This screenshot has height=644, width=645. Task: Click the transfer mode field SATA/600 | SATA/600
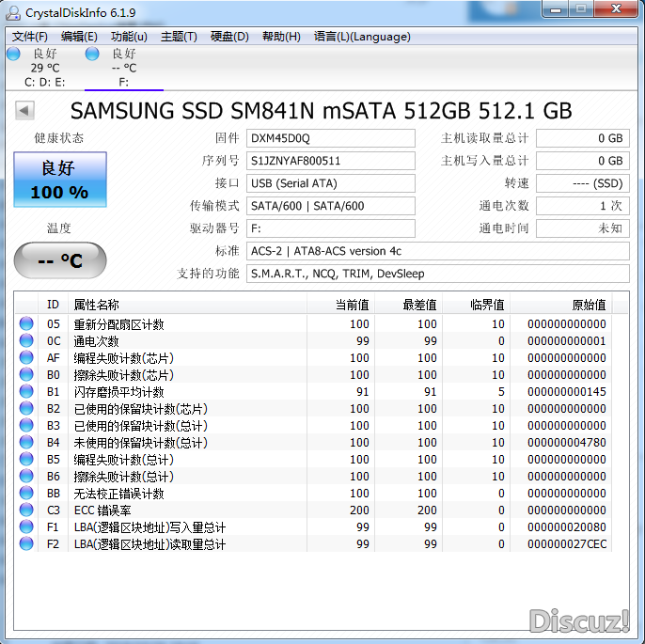331,206
